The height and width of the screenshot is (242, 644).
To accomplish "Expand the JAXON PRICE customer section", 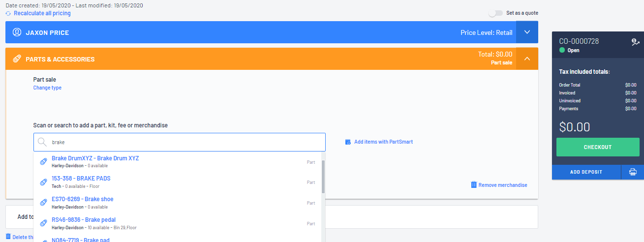I will tap(527, 32).
